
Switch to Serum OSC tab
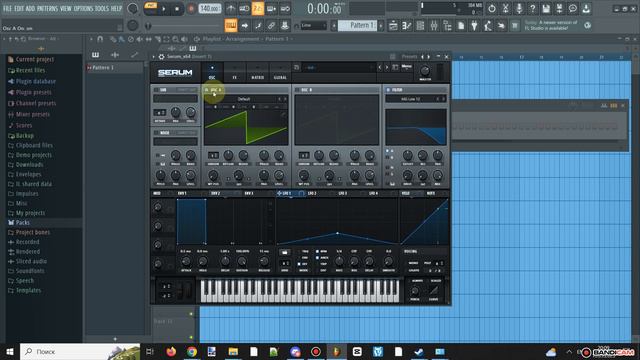212,72
